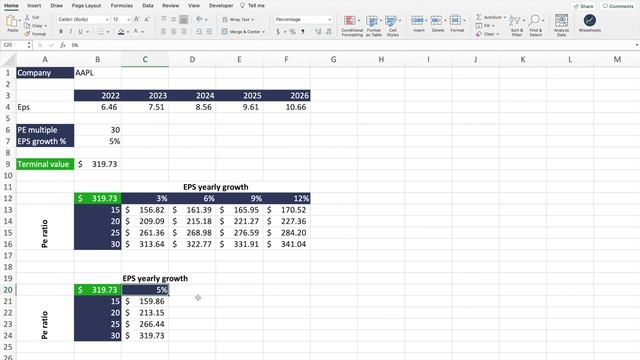
Task: Open the Wisesheets add-in
Action: 589,23
